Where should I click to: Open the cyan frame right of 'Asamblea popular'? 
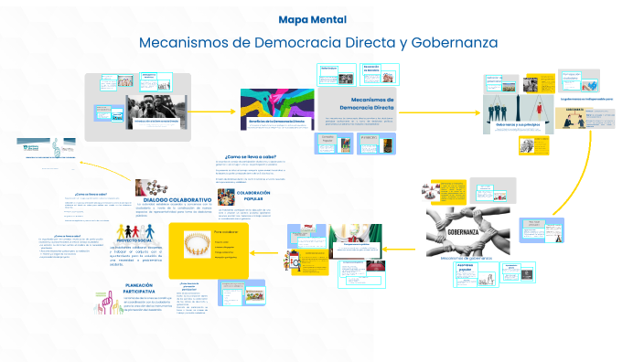pyautogui.click(x=518, y=272)
